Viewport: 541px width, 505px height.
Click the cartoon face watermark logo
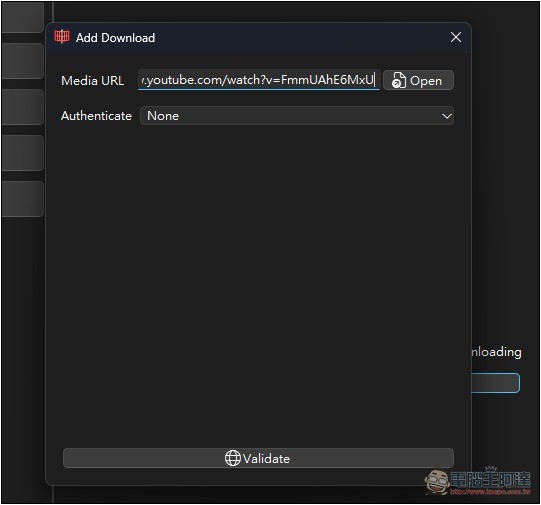point(437,482)
